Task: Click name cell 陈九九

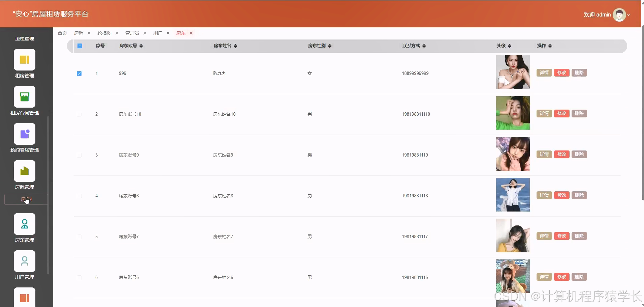Action: point(220,74)
